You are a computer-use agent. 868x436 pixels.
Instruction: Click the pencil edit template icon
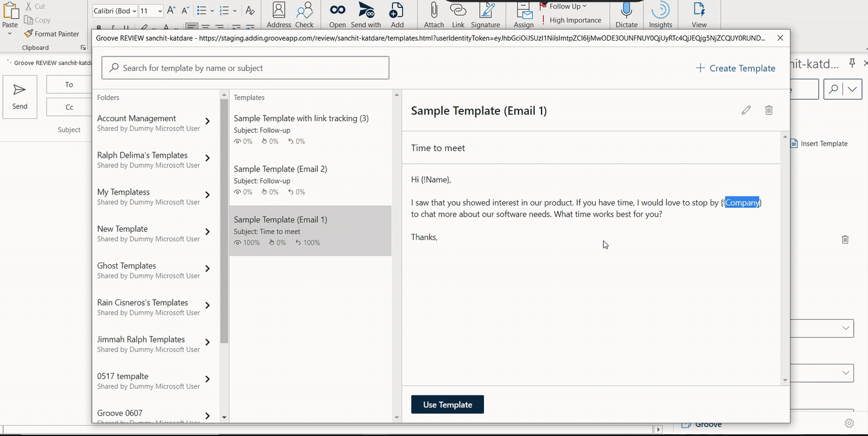(746, 110)
